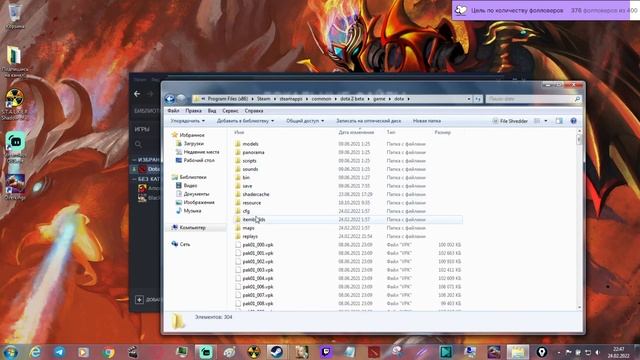Open the Файл menu
Image resolution: width=640 pixels, height=360 pixels.
coord(173,111)
